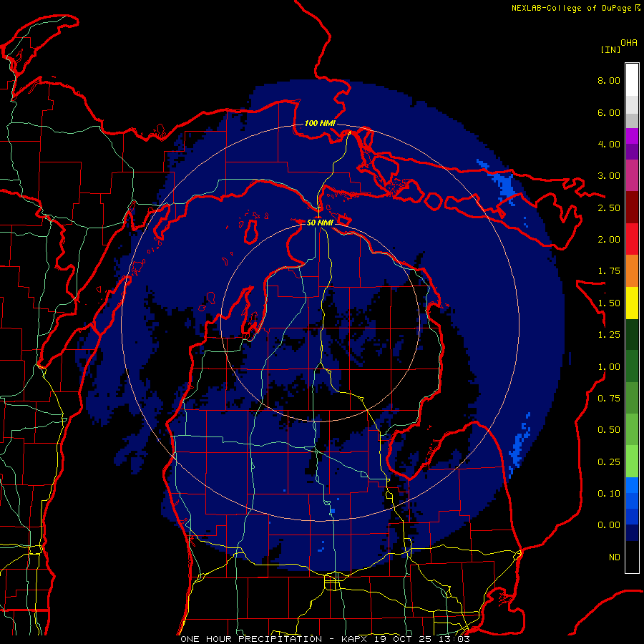Viewport: 644px width, 644px height.
Task: Pick the light blue swatch beside 0.10
Action: coord(632,485)
